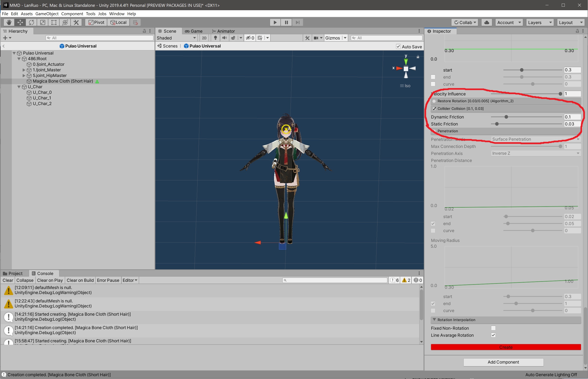Toggle scene audio speaker icon

224,38
